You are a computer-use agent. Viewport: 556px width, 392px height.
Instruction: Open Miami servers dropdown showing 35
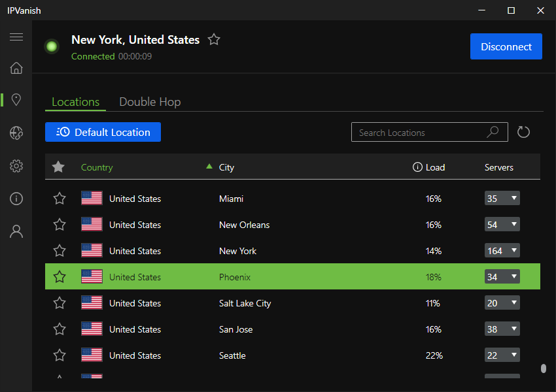coord(502,199)
